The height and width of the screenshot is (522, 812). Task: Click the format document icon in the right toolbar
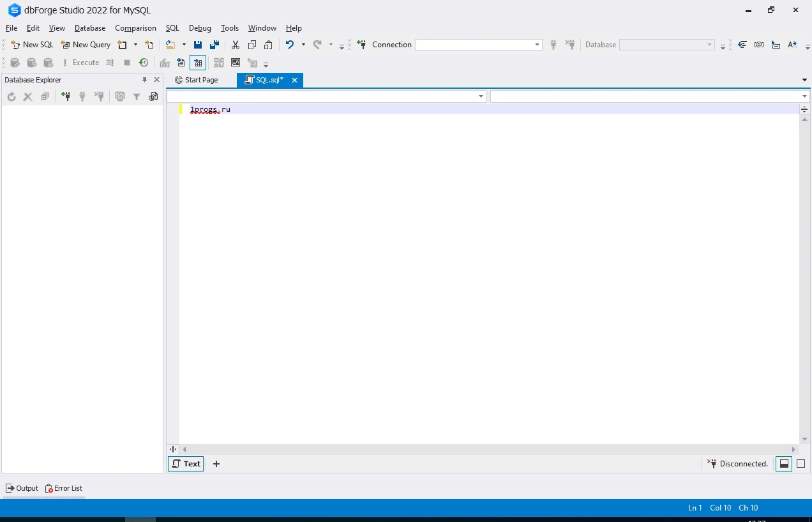(x=742, y=45)
